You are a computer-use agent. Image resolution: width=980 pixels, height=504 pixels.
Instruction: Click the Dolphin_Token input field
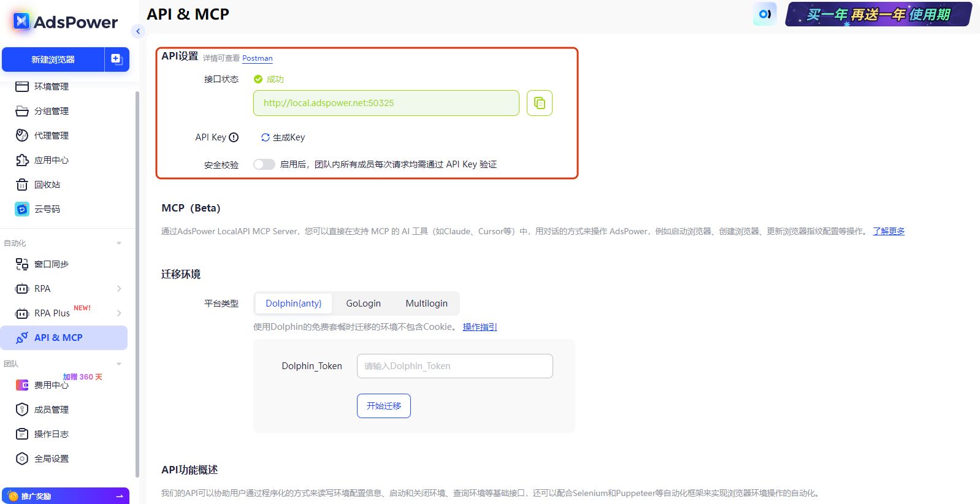coord(455,366)
